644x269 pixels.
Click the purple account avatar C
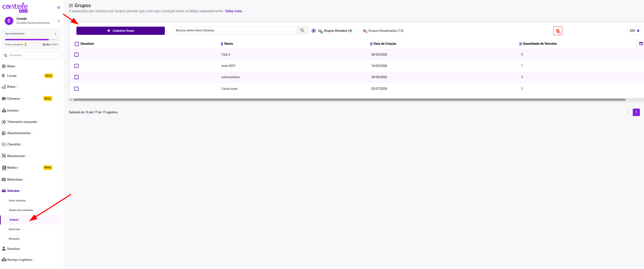[9, 21]
